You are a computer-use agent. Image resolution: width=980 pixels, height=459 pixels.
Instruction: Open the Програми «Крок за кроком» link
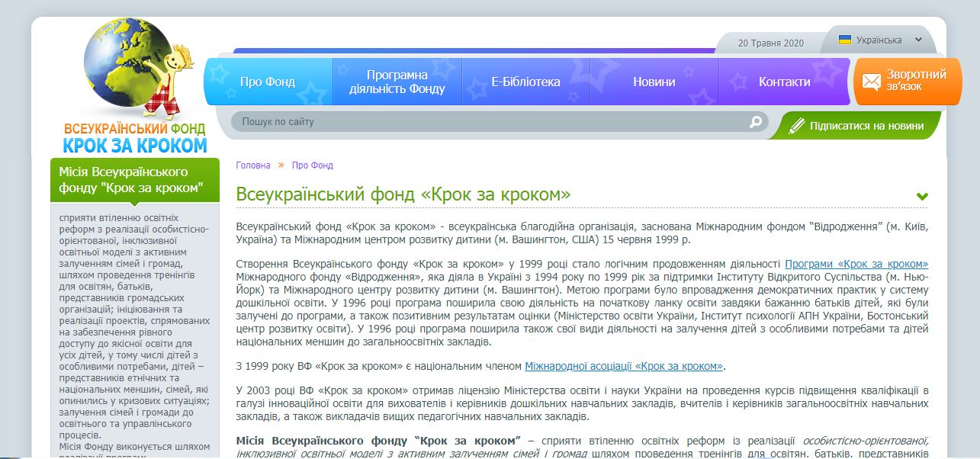click(x=856, y=263)
